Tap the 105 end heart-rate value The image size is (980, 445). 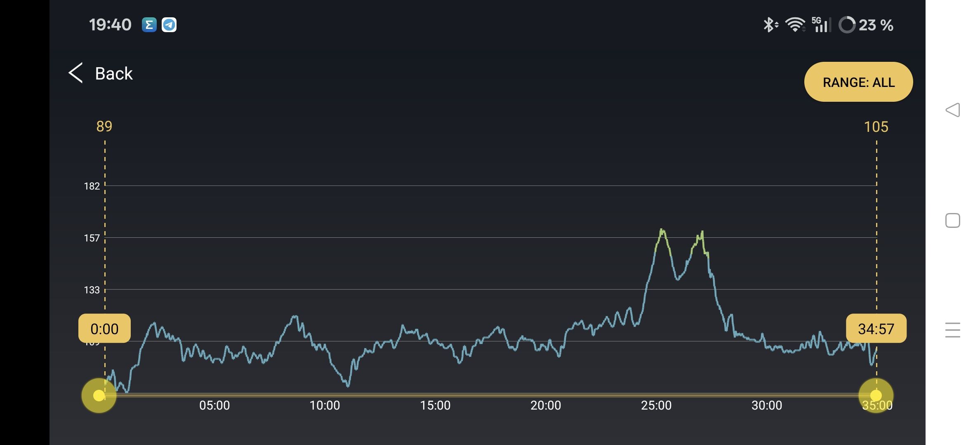[x=876, y=126]
